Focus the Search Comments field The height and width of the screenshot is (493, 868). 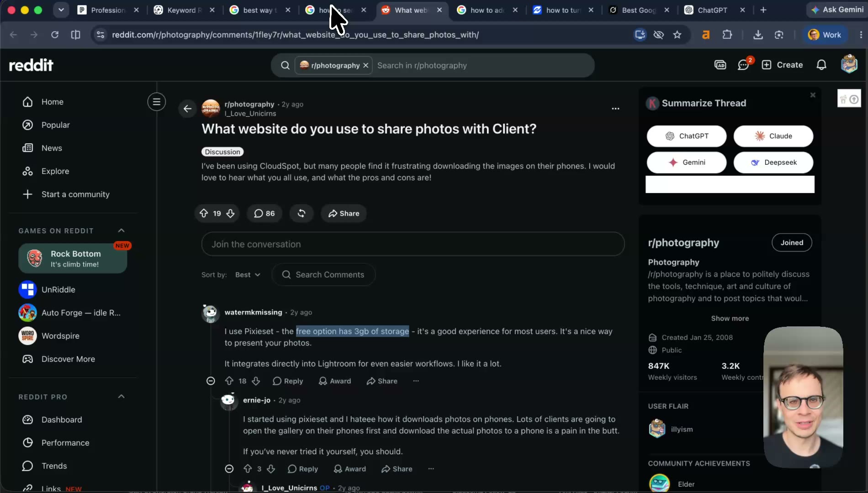(x=323, y=275)
